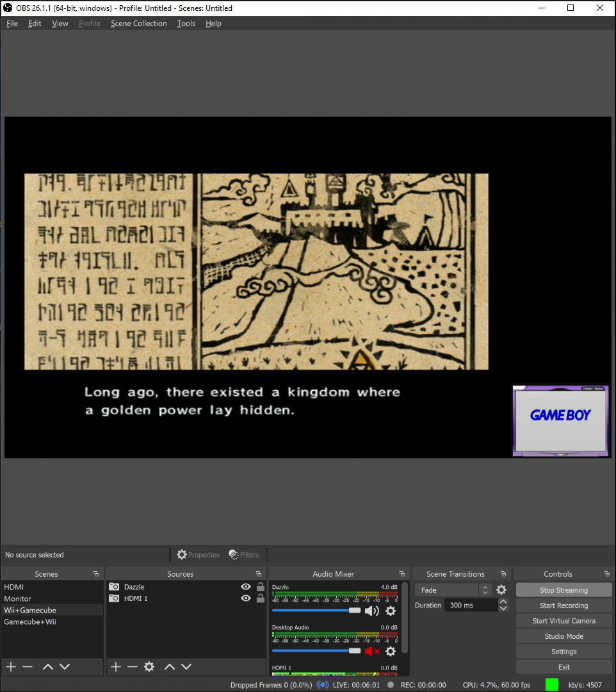
Task: Click the Game Boy preview overlay
Action: click(x=560, y=420)
